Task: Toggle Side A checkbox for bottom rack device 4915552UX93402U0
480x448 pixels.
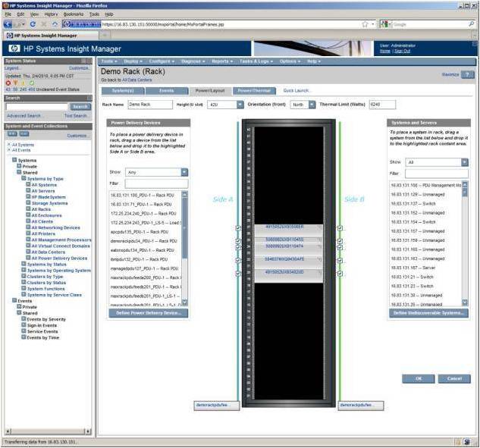Action: [238, 273]
